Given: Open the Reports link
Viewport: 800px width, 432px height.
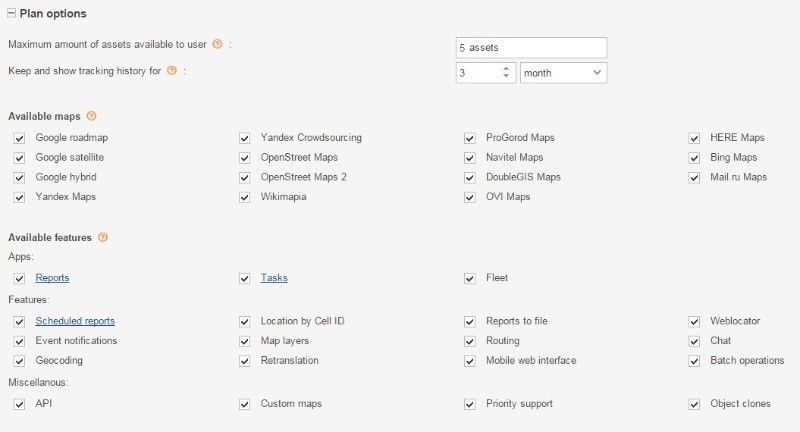Looking at the screenshot, I should (52, 278).
